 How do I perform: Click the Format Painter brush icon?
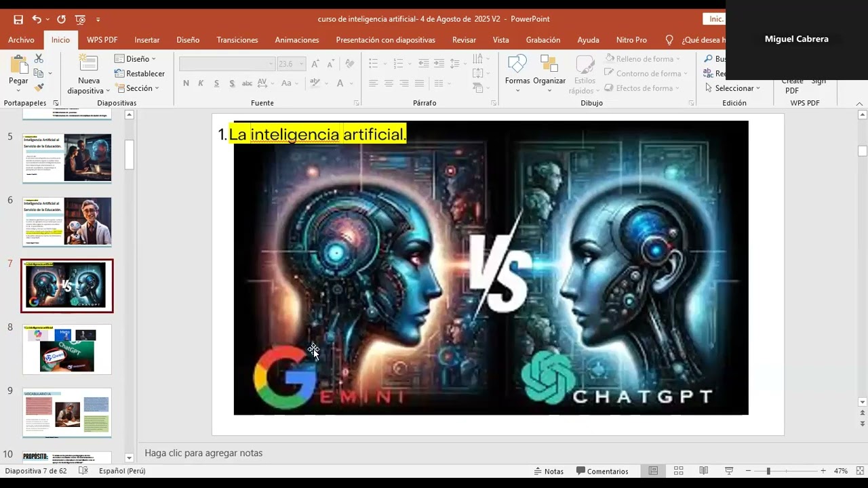coord(39,87)
